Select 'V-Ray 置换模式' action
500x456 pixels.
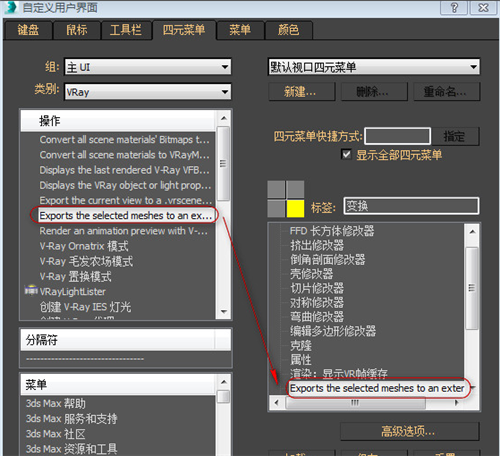click(75, 276)
